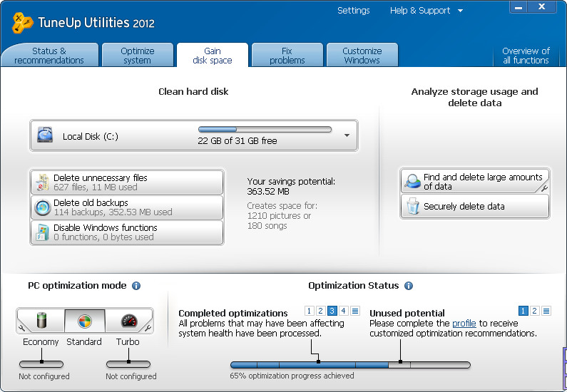Click Delete unnecessary files button
567x392 pixels.
pos(127,182)
